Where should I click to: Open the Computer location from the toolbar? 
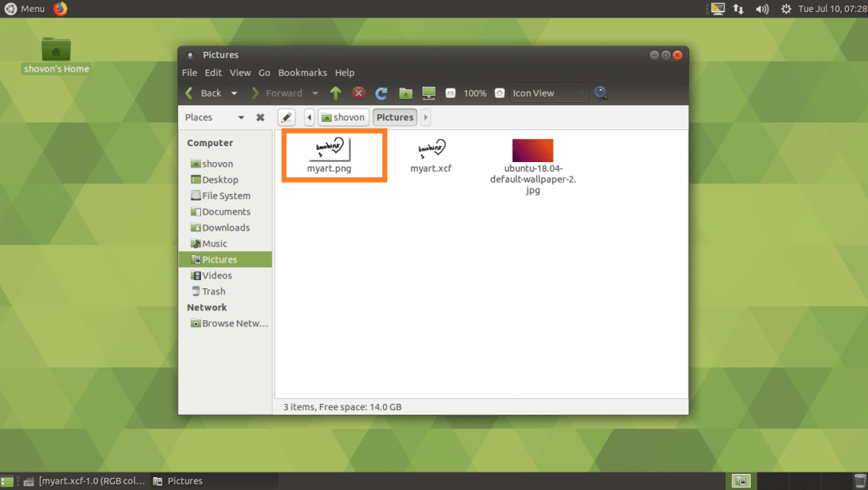coord(429,93)
